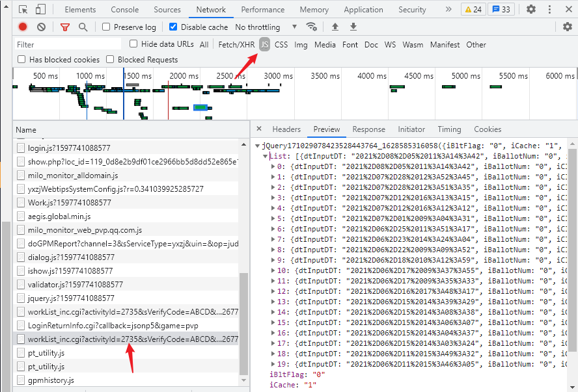Open Network panel settings gear
Viewport: 578px width, 392px height.
568,27
